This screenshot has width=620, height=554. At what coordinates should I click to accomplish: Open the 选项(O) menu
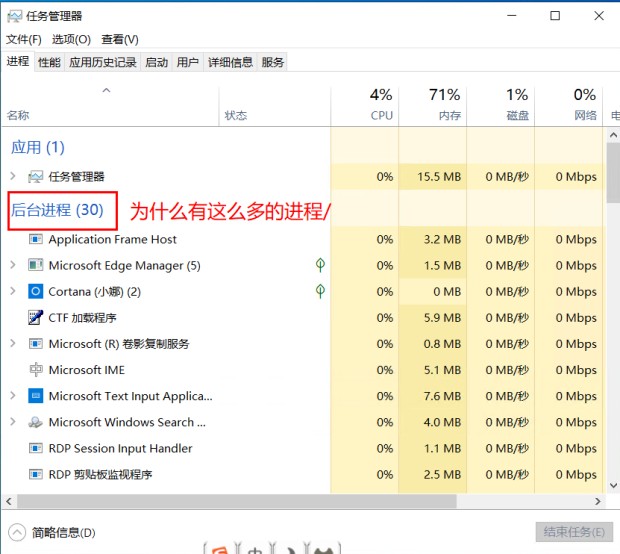[71, 39]
